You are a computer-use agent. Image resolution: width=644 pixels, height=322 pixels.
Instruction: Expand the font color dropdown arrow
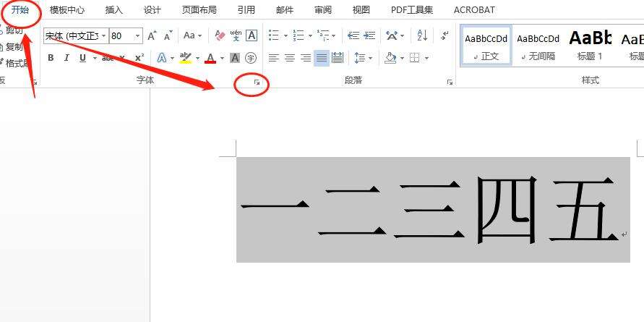[x=222, y=58]
